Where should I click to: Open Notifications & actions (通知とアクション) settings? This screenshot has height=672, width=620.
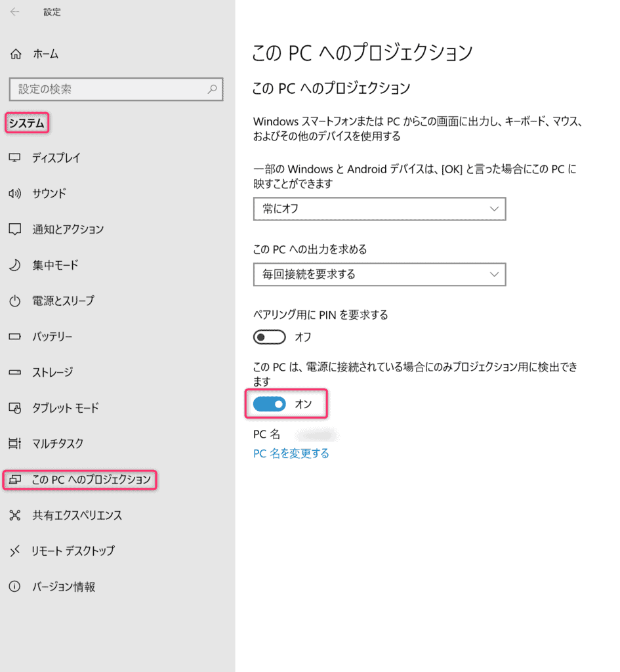coord(68,230)
